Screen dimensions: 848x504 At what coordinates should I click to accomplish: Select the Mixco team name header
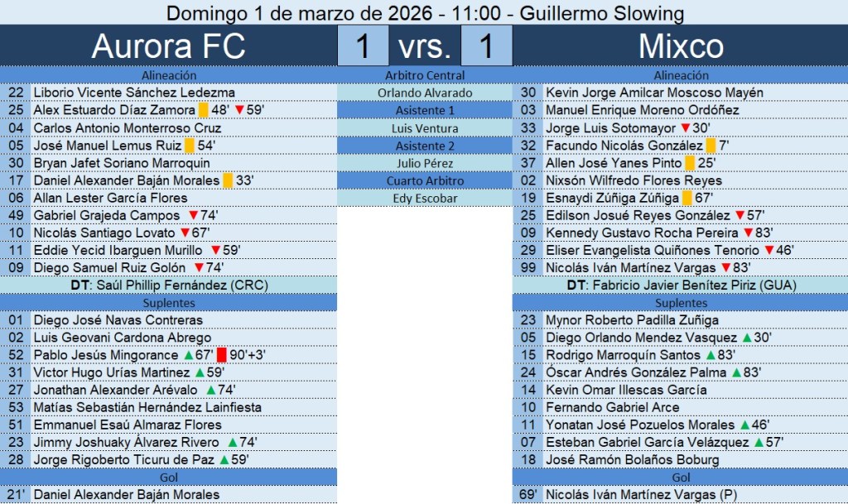681,46
